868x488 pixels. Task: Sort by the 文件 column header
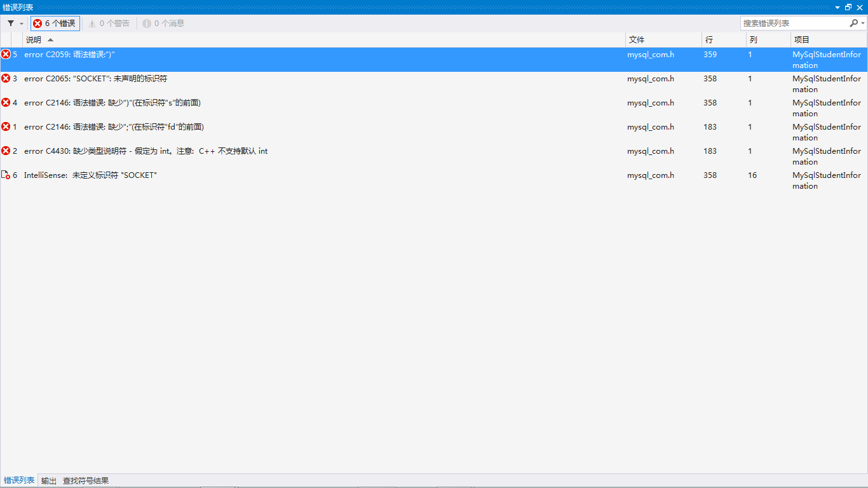tap(663, 39)
